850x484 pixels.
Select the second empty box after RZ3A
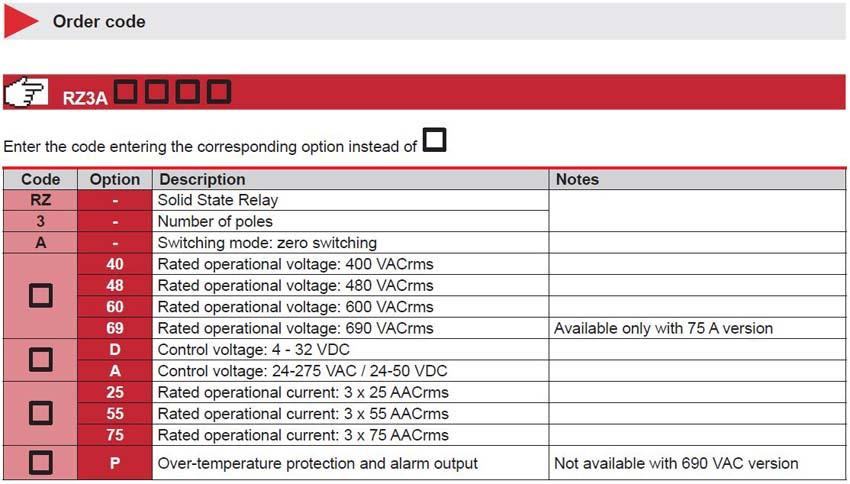pyautogui.click(x=156, y=91)
